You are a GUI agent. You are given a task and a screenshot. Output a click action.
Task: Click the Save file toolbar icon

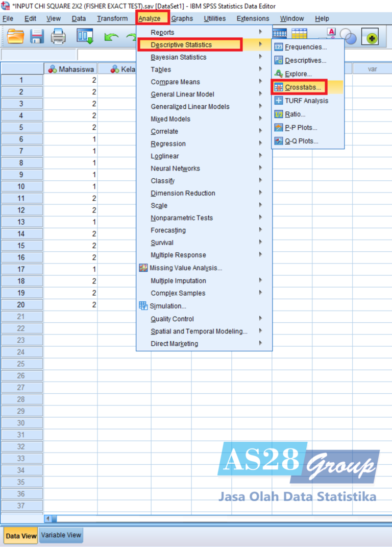37,36
